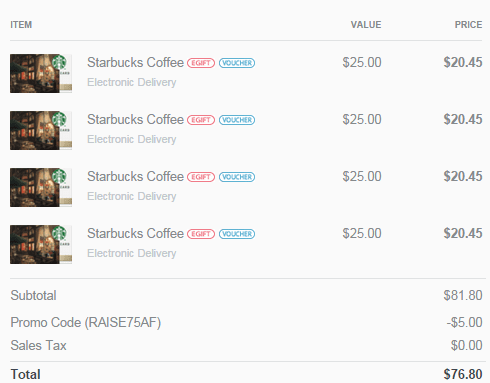This screenshot has height=383, width=490.
Task: Click the ITEM column header
Action: coord(21,25)
